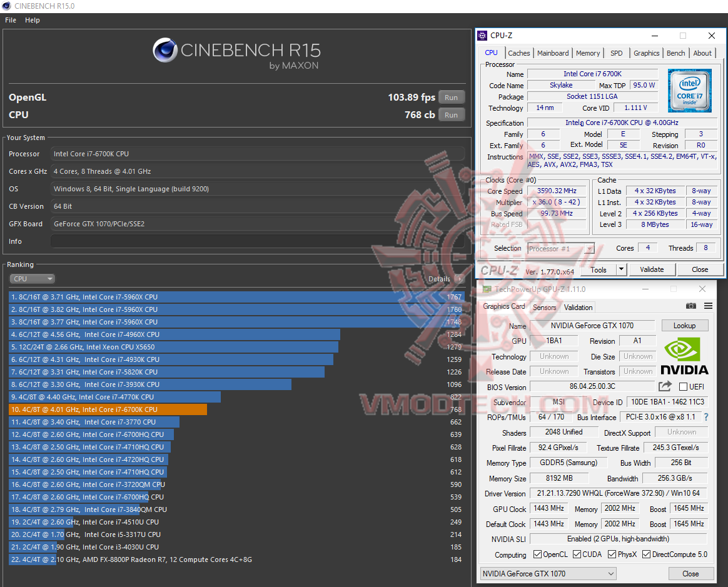Image resolution: width=728 pixels, height=587 pixels.
Task: Click the CPU-Z Name field Intel Core i7 6700K
Action: point(592,74)
